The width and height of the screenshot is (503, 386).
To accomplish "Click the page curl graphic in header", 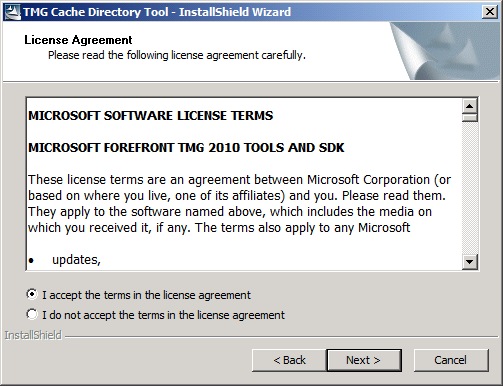I will click(x=445, y=51).
